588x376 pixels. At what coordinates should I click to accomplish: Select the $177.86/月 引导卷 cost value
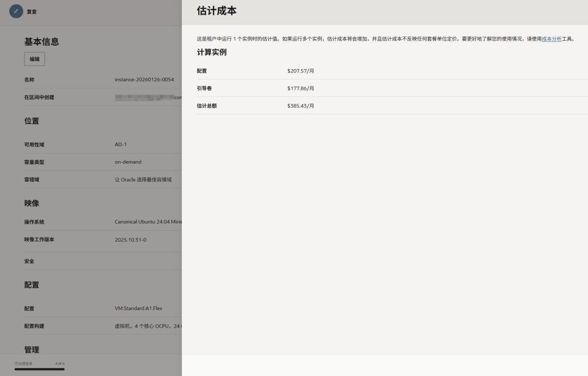point(301,89)
